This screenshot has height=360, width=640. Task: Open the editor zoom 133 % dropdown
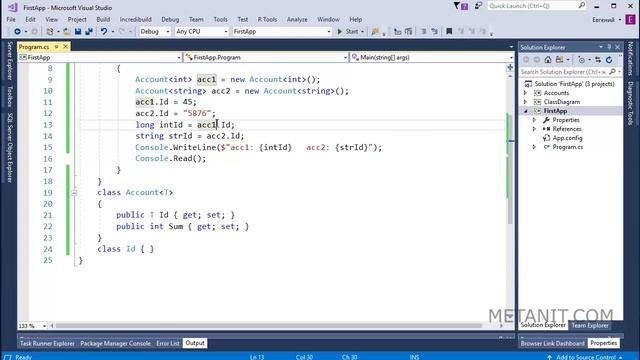[x=32, y=326]
